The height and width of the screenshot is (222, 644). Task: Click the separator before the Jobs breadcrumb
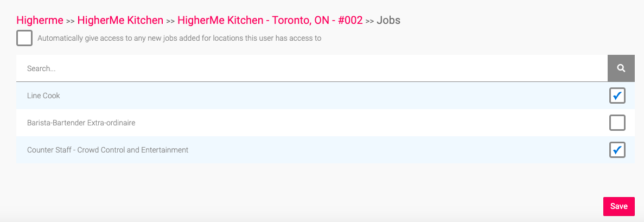pos(369,21)
